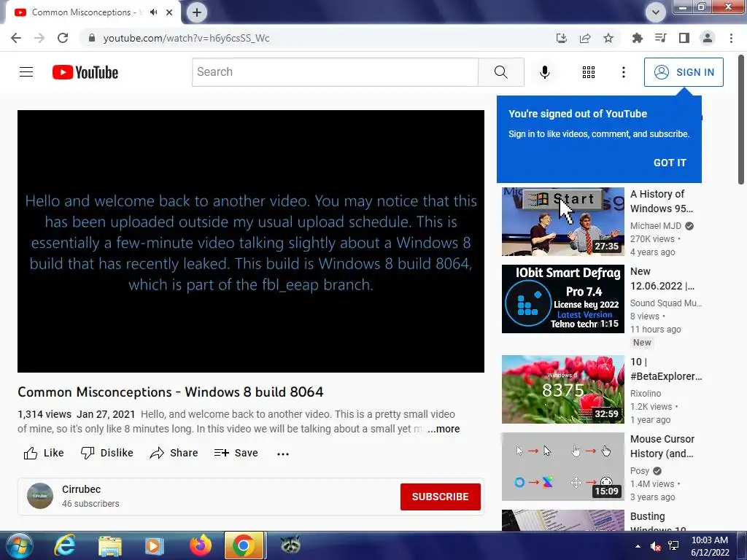The image size is (747, 560).
Task: Open 'Mouse Cursor History (and…' title
Action: pos(662,446)
